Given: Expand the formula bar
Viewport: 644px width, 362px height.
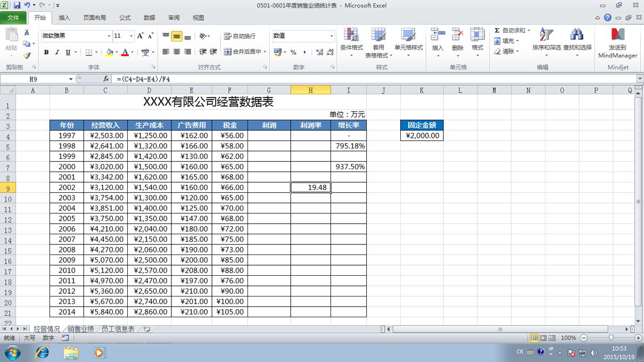Looking at the screenshot, I should (x=640, y=79).
